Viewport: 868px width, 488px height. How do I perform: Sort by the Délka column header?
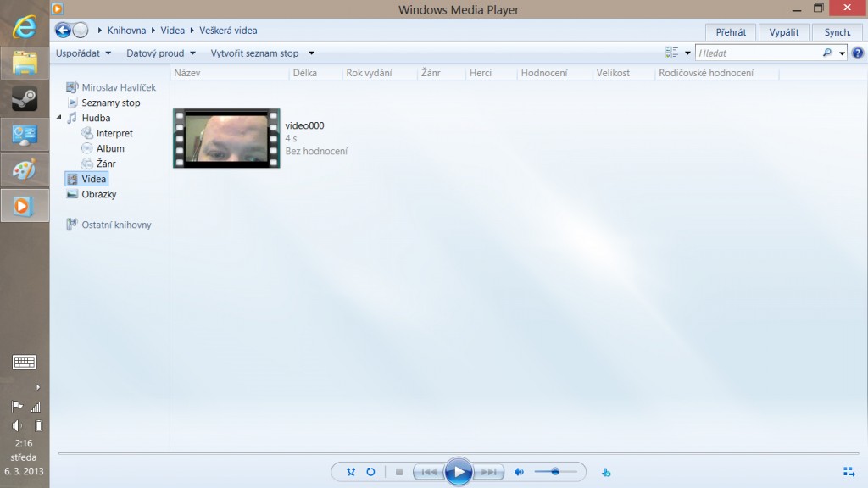click(315, 73)
